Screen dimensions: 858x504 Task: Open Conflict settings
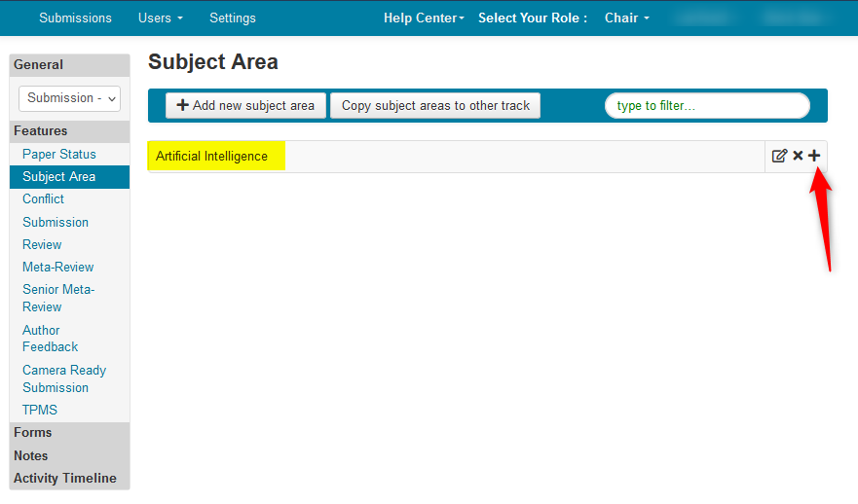click(43, 199)
